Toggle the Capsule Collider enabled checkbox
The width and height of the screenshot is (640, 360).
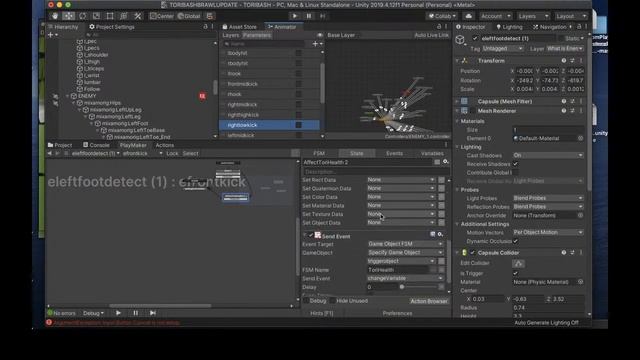[x=472, y=253]
